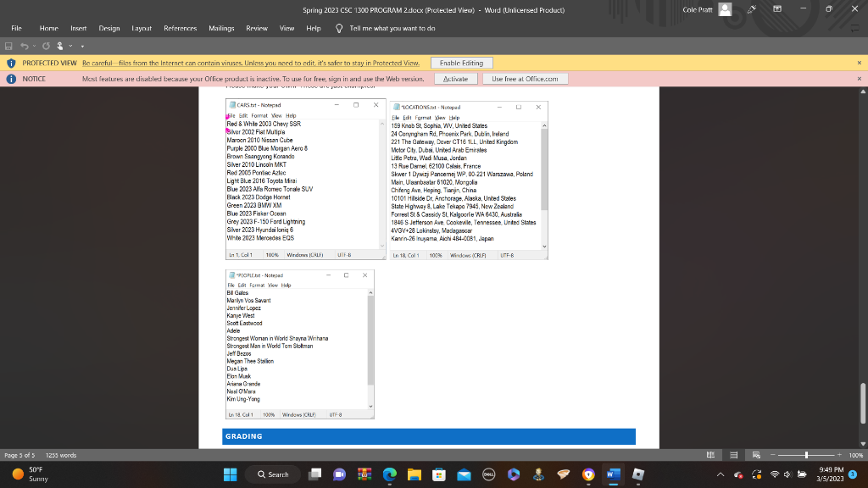
Task: Switch to Mailings tab
Action: tap(221, 28)
